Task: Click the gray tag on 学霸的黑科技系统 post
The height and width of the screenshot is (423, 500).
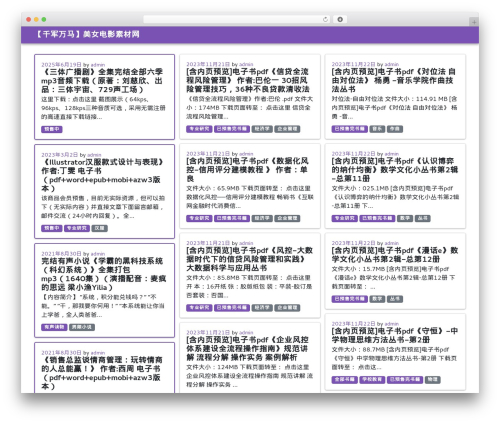Action: [82, 327]
